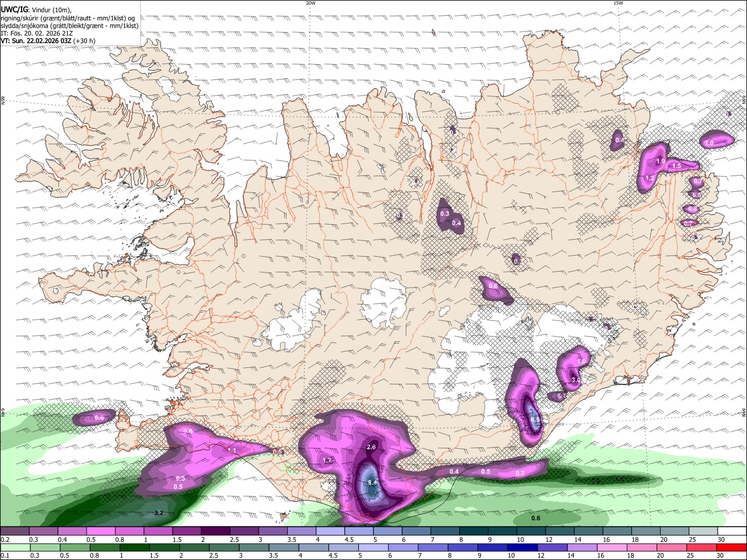This screenshot has width=747, height=560.
Task: Click the 20W longitude label
Action: (x=310, y=3)
